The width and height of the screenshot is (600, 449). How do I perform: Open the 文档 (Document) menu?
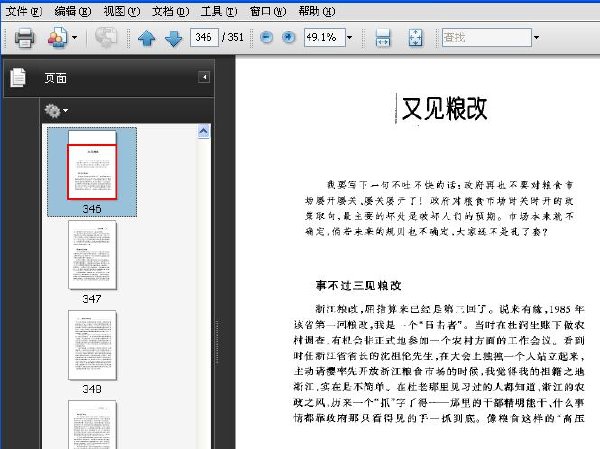click(170, 11)
